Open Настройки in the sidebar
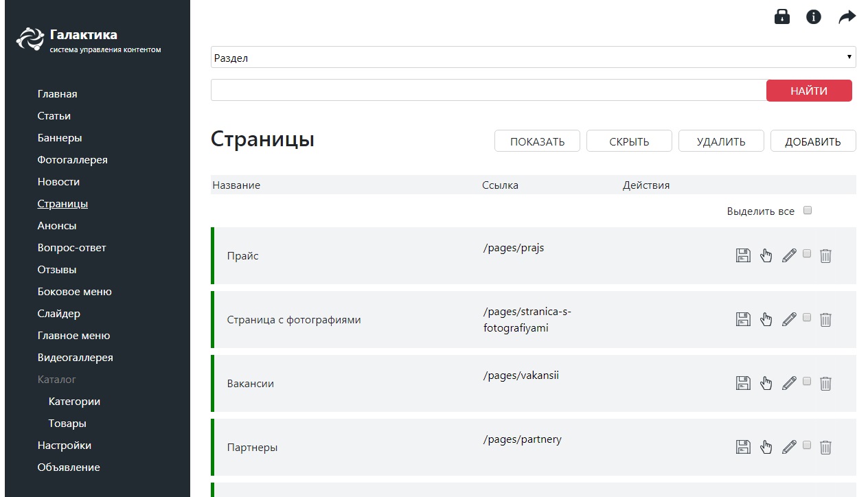Screen dimensions: 868x497 [65, 446]
